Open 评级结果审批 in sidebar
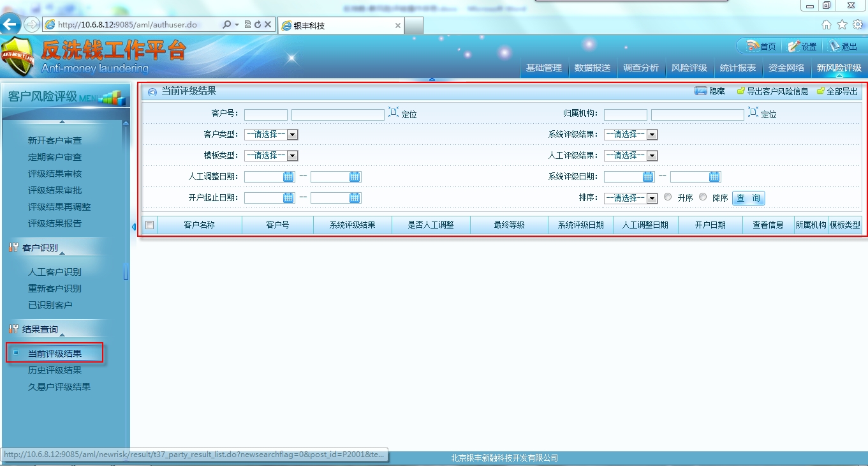Viewport: 868px width, 466px height. click(55, 190)
